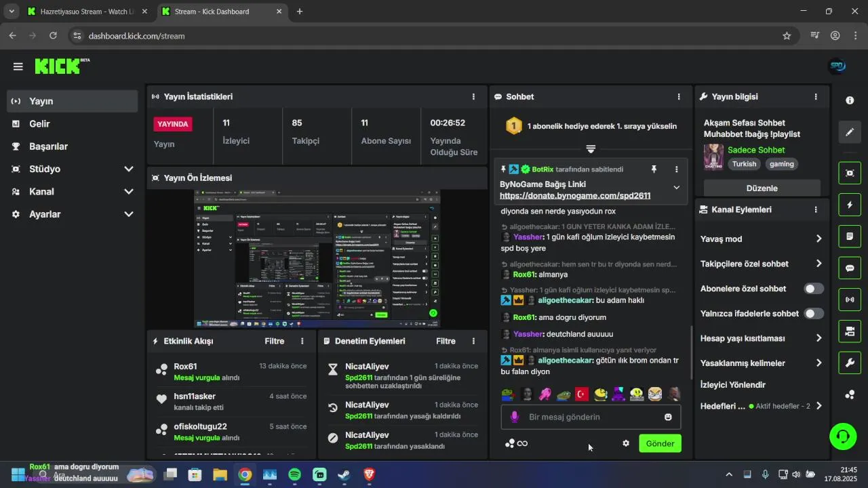The width and height of the screenshot is (868, 488).
Task: Toggle the chat bubble widget icon
Action: point(850,268)
